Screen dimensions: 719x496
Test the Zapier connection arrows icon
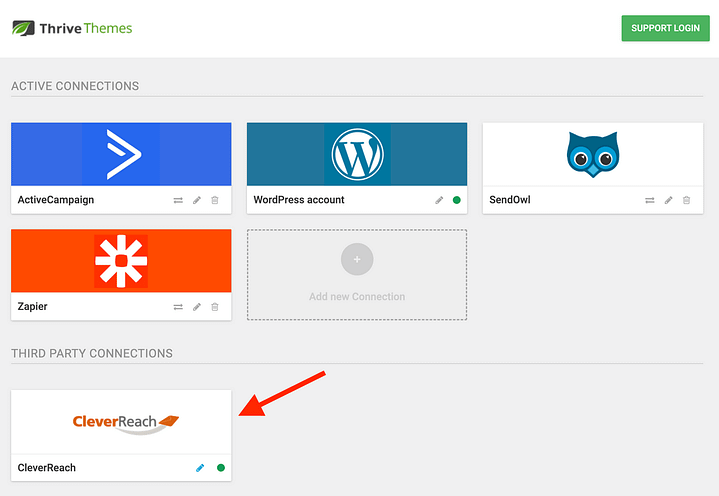point(178,307)
